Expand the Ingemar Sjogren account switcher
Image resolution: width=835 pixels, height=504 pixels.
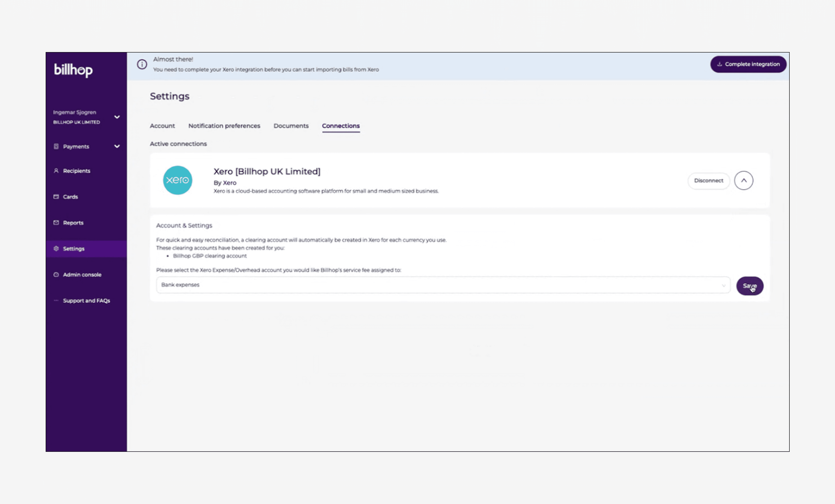[117, 117]
